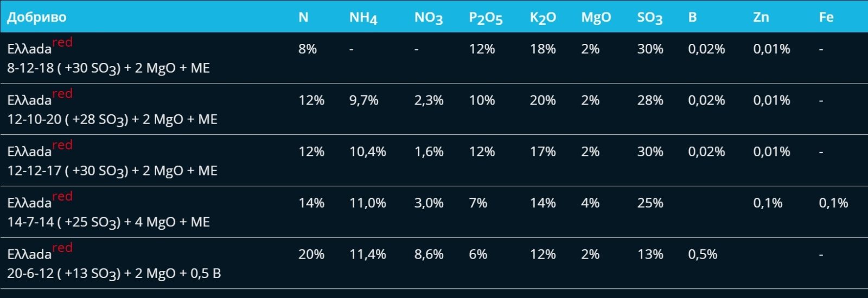
Task: Click the Добриво column header
Action: point(37,17)
